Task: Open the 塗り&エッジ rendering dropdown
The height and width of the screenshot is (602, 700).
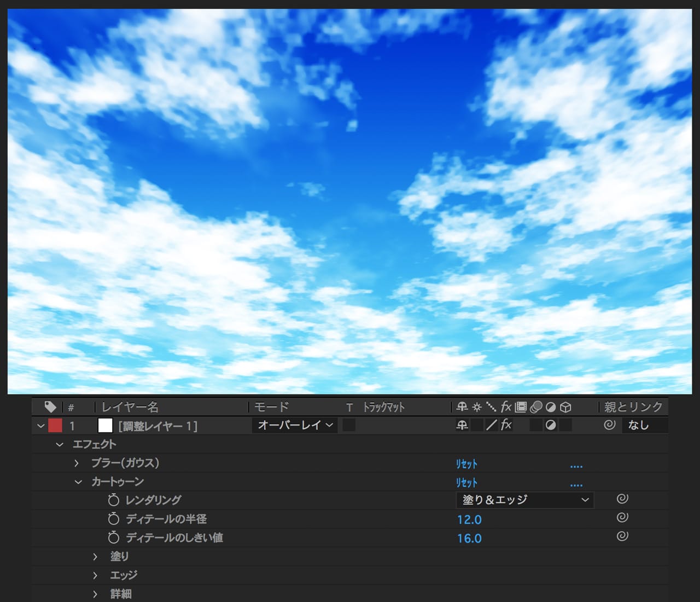Action: 524,500
